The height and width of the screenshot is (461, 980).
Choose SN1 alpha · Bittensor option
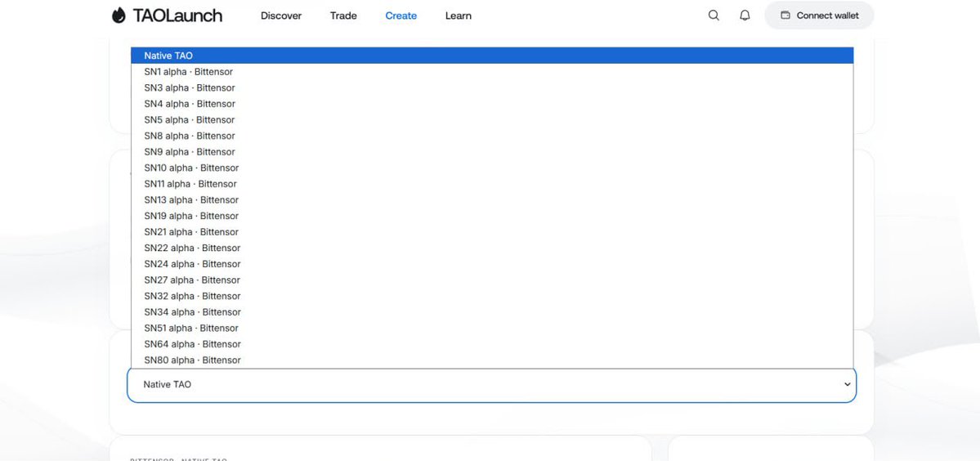[493, 72]
